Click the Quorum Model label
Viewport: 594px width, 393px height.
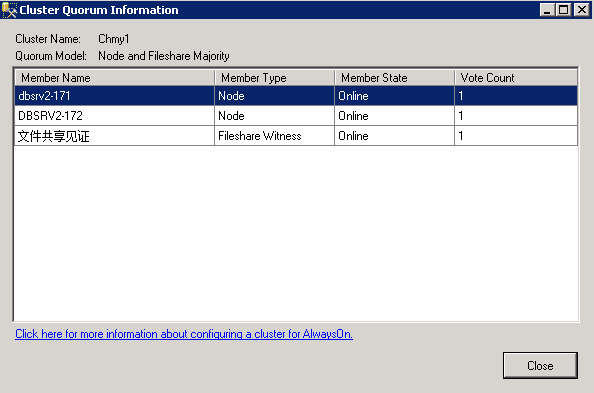(51, 56)
